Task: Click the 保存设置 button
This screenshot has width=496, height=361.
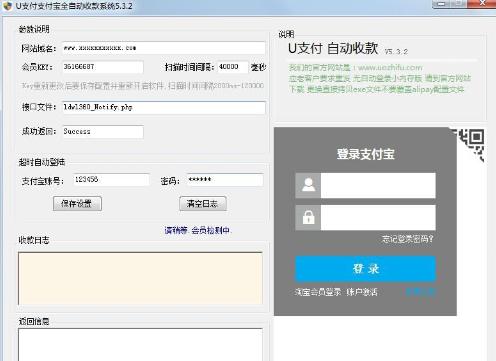Action: (x=77, y=203)
